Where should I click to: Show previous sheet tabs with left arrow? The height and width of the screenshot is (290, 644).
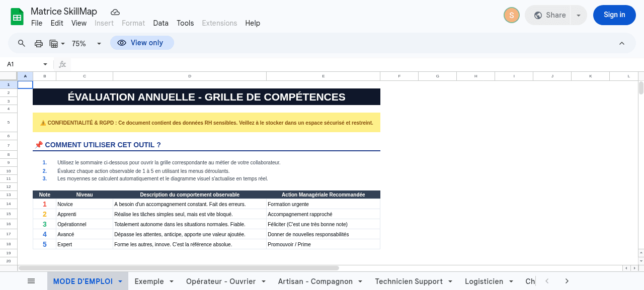coord(547,281)
